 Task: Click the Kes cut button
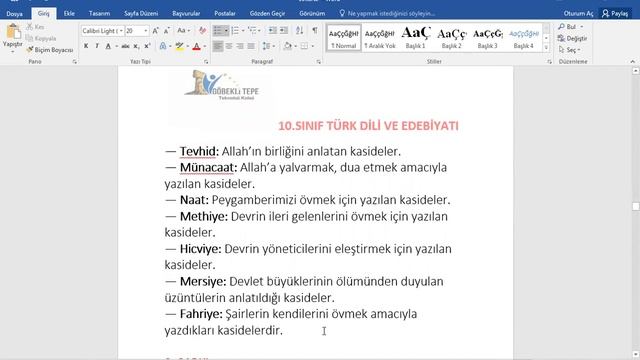tap(35, 27)
